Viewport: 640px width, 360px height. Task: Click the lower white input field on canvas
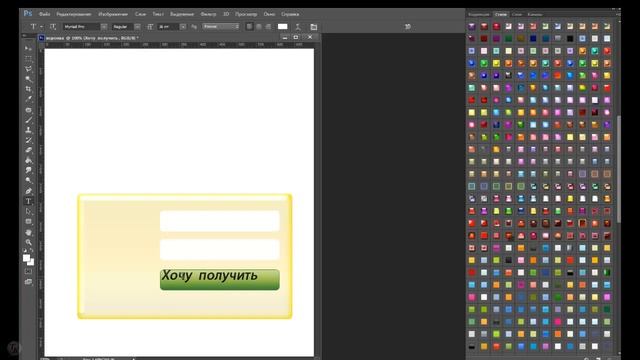coord(220,250)
